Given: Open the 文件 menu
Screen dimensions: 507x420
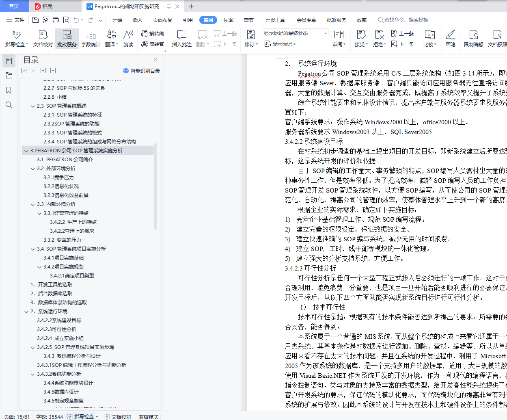Looking at the screenshot, I should (16, 20).
